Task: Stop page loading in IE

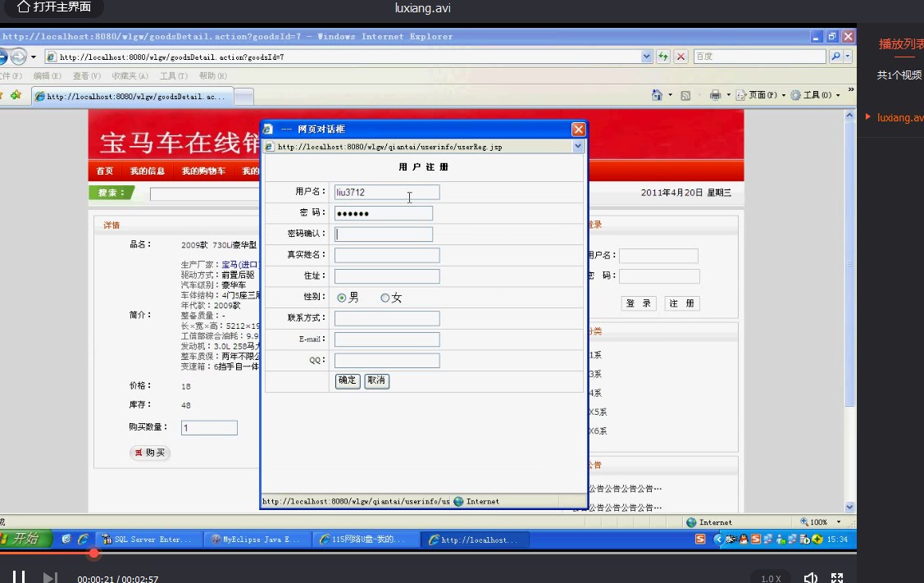Action: pyautogui.click(x=680, y=57)
